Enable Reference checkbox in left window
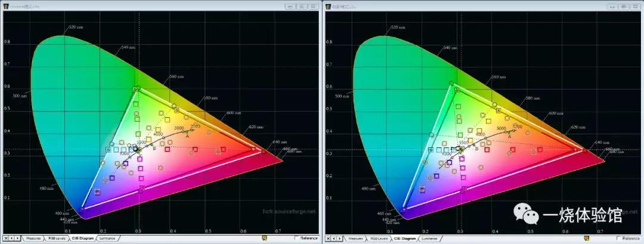 coord(296,238)
